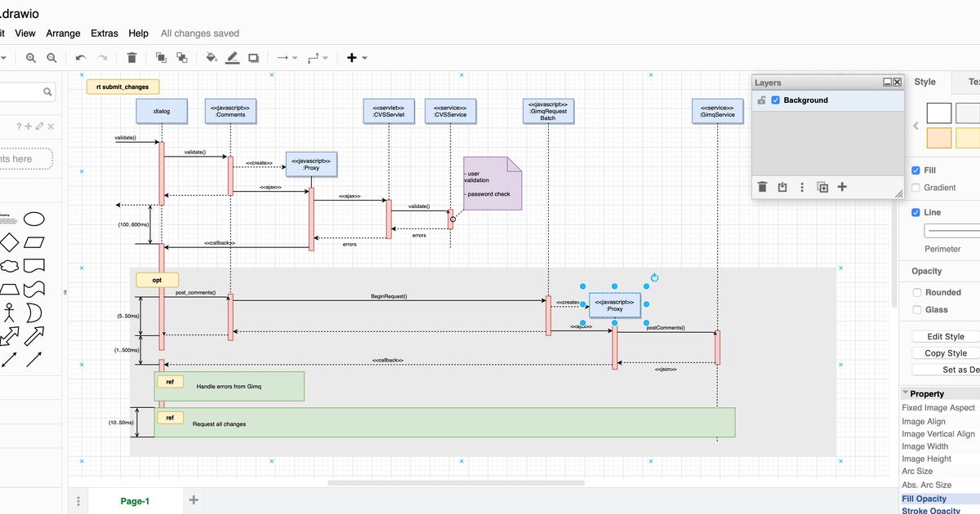Image resolution: width=980 pixels, height=514 pixels.
Task: Select the Handle errors from Gimq block
Action: point(229,386)
